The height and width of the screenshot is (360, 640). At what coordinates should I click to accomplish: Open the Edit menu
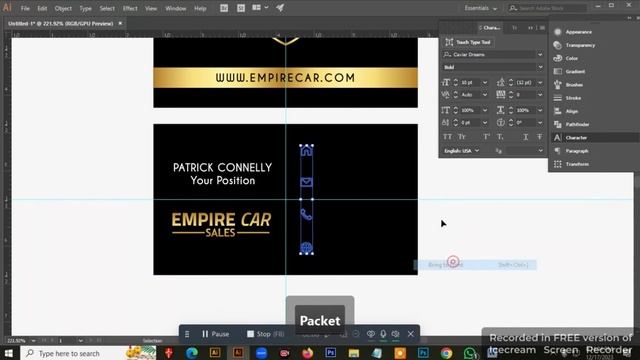(42, 8)
